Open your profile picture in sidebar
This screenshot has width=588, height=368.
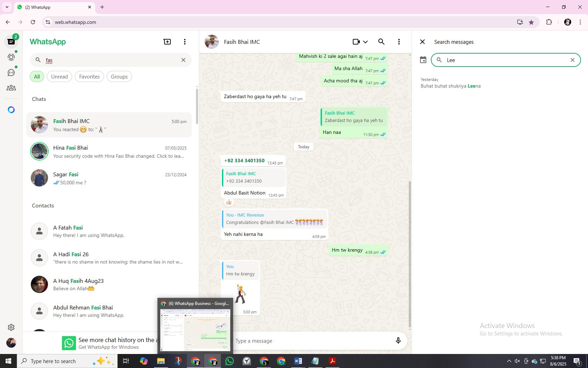pos(11,342)
